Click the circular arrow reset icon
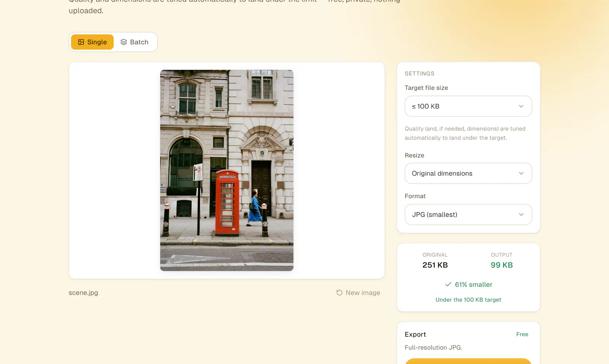The image size is (609, 364). (x=340, y=293)
